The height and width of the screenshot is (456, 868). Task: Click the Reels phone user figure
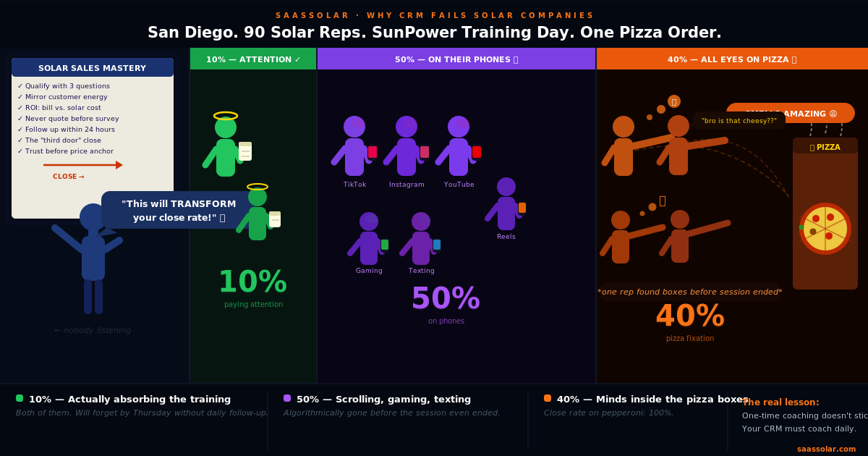506,203
